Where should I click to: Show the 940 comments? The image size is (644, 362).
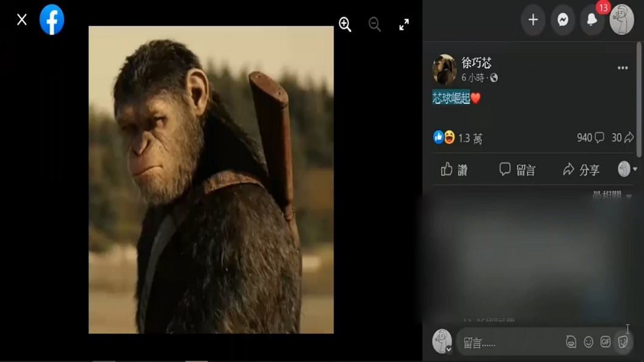click(x=590, y=137)
